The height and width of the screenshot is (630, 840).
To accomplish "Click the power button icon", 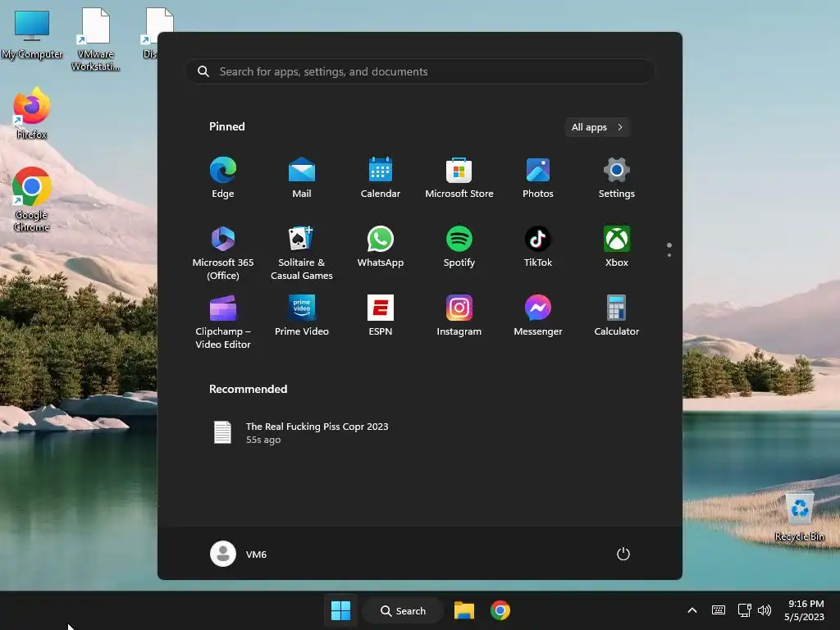I will [x=623, y=554].
